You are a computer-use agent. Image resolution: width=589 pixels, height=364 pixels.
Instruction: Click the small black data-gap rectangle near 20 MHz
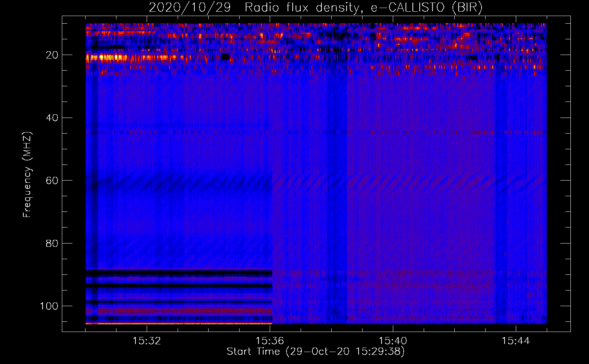tap(225, 56)
